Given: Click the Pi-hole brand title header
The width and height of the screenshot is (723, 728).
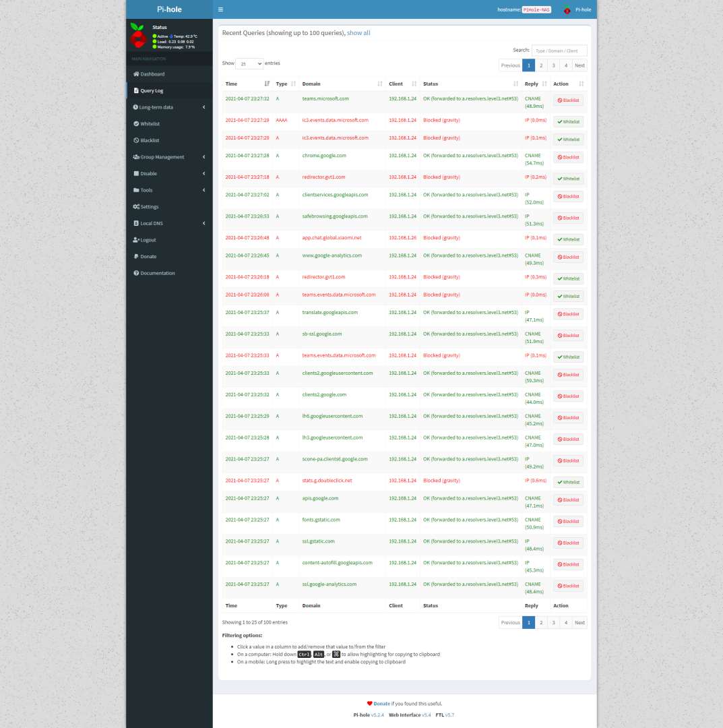Looking at the screenshot, I should click(169, 9).
